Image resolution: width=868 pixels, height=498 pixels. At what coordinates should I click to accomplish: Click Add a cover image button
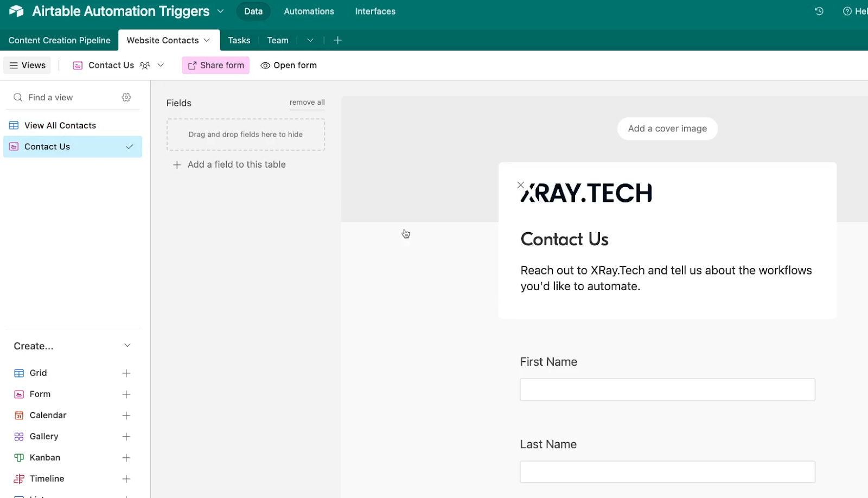pos(667,129)
